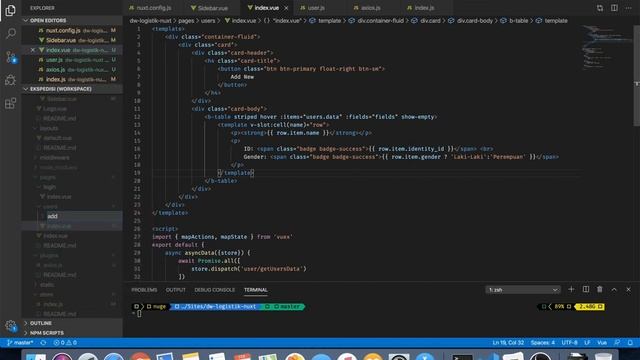Select the master branch in status bar
Viewport: 640px width, 360px height.
[x=20, y=342]
